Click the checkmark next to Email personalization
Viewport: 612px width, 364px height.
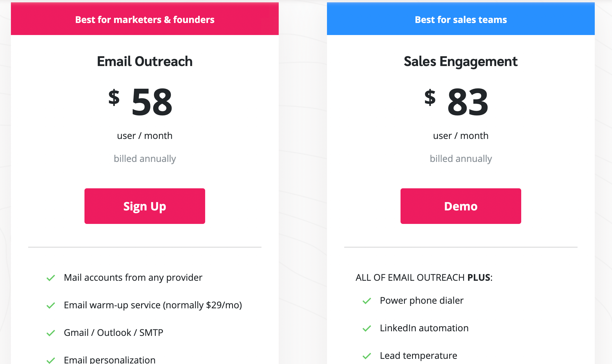(51, 360)
